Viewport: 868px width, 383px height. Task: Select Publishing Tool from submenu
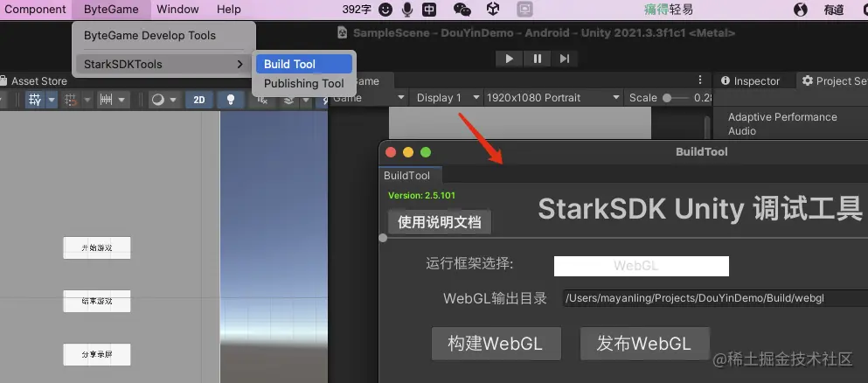click(304, 84)
